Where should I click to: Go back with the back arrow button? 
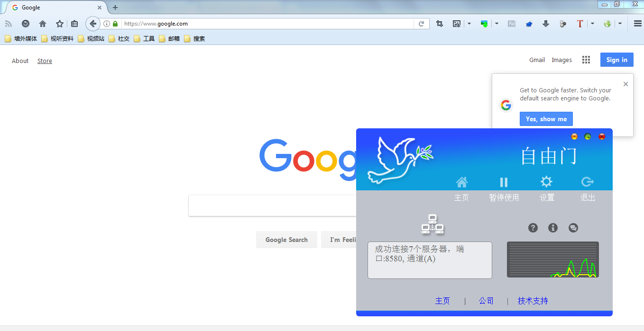click(93, 24)
